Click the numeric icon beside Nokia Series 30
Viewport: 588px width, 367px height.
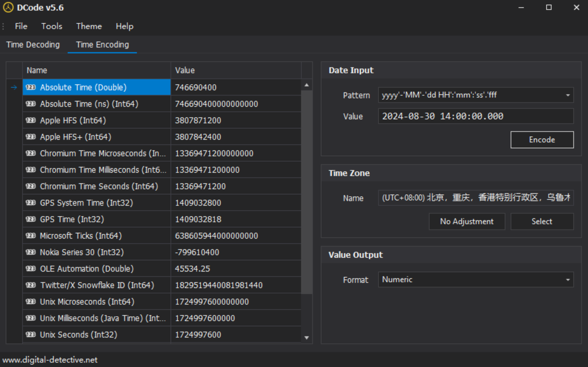pyautogui.click(x=31, y=252)
